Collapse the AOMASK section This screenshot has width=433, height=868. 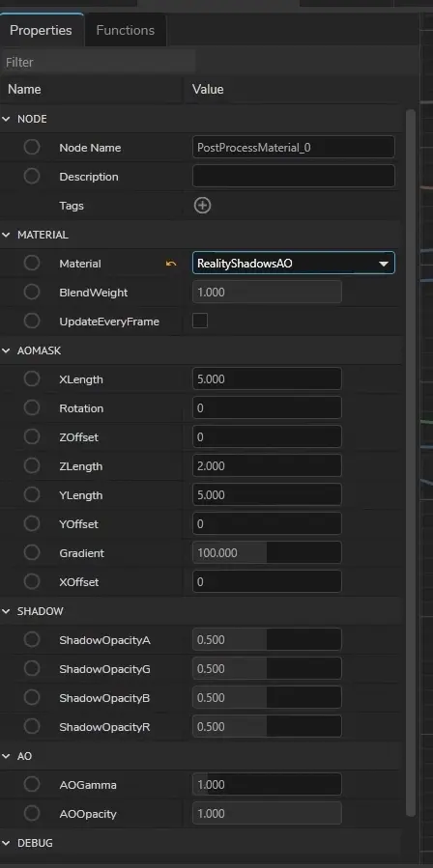[6, 350]
